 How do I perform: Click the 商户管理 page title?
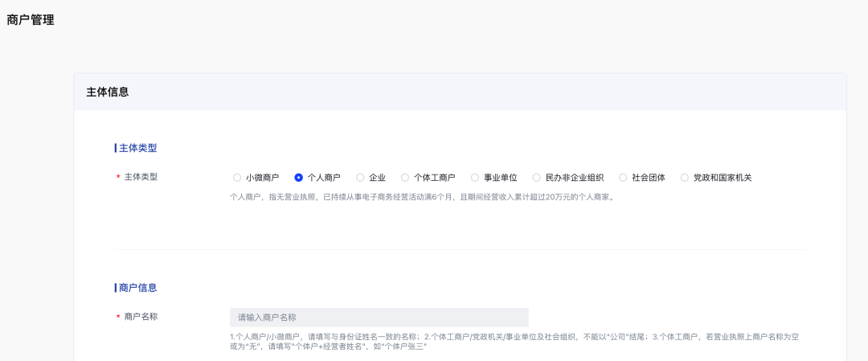tap(31, 20)
